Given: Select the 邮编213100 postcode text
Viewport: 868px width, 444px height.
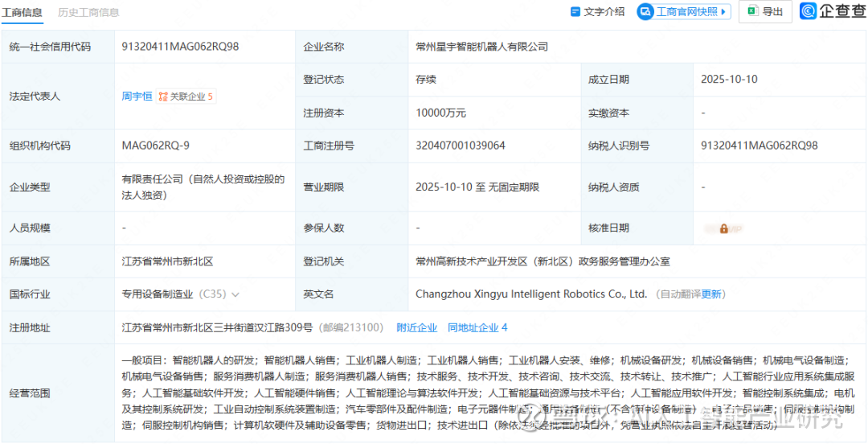Looking at the screenshot, I should (x=350, y=327).
